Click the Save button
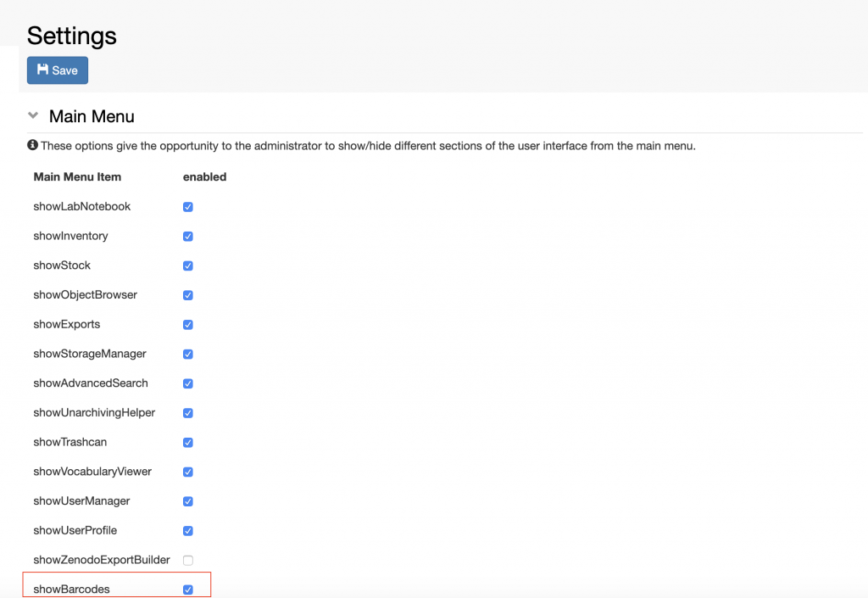The image size is (868, 598). pyautogui.click(x=58, y=70)
